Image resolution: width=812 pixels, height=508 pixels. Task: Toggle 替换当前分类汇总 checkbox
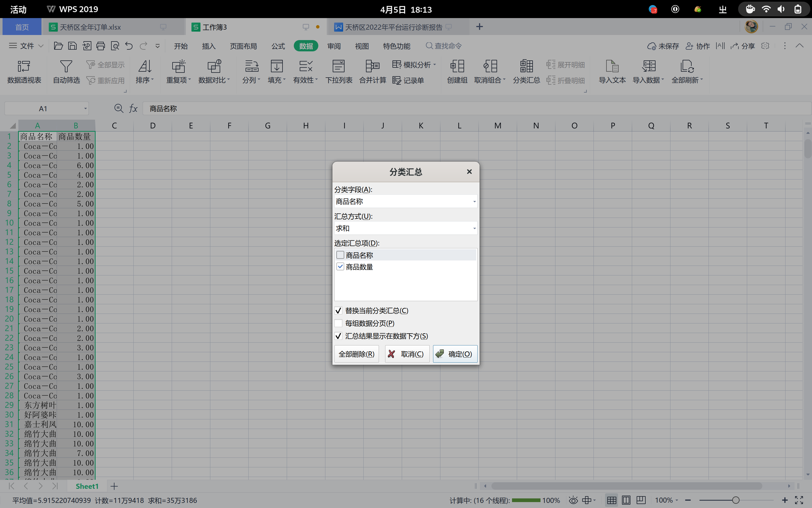[338, 310]
